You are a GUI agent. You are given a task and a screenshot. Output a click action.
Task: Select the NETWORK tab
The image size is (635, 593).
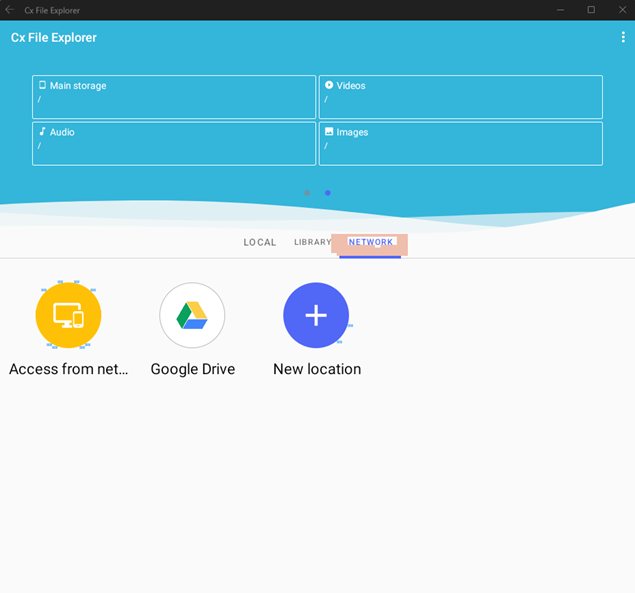(x=370, y=242)
